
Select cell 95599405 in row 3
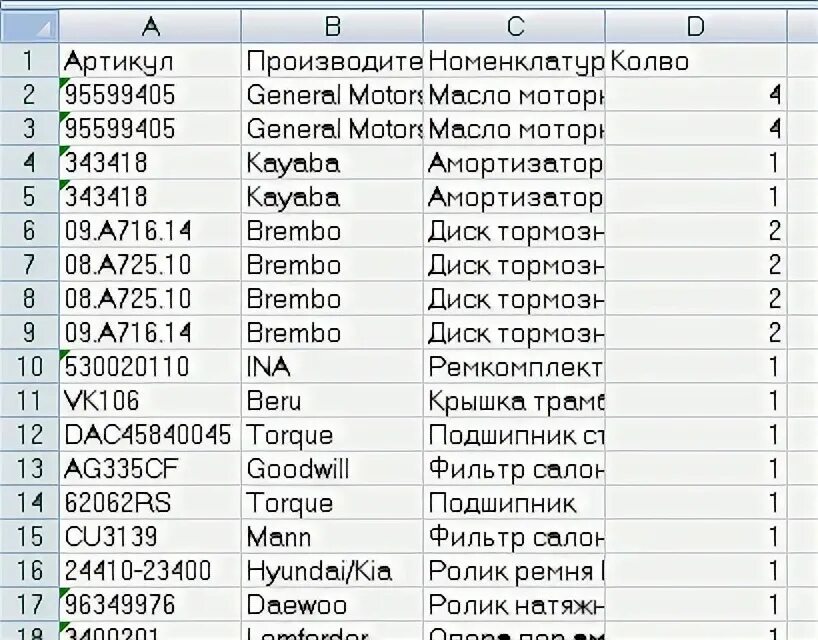(x=150, y=128)
